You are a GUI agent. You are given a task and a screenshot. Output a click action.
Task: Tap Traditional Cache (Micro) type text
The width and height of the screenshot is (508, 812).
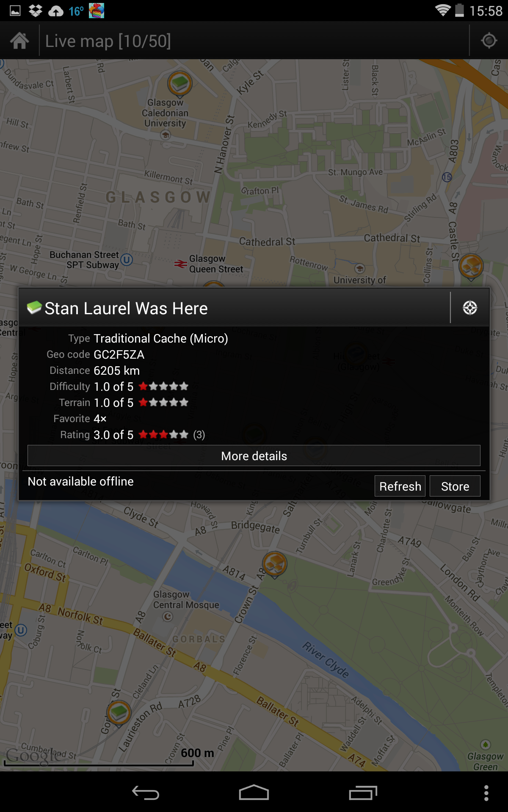tap(161, 338)
